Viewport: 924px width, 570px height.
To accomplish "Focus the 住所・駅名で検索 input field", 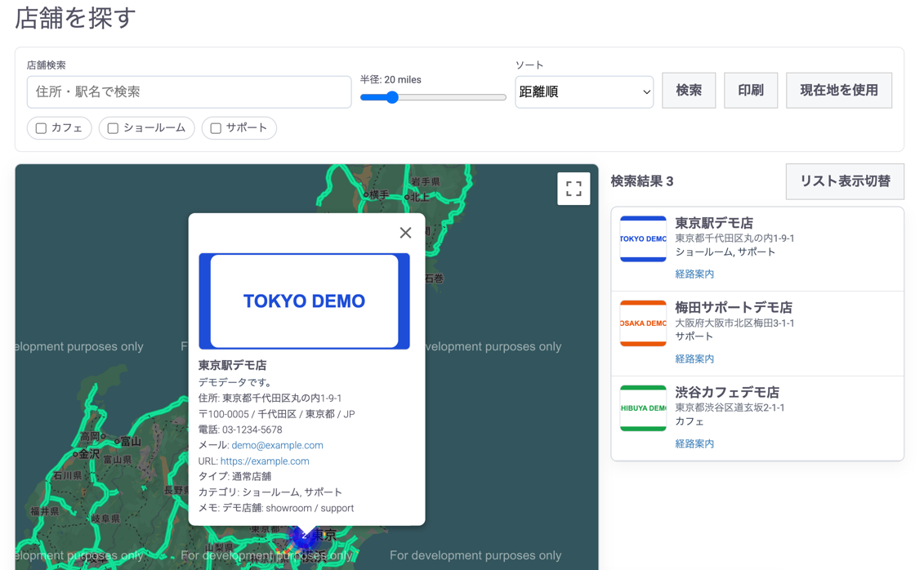I will pyautogui.click(x=190, y=91).
